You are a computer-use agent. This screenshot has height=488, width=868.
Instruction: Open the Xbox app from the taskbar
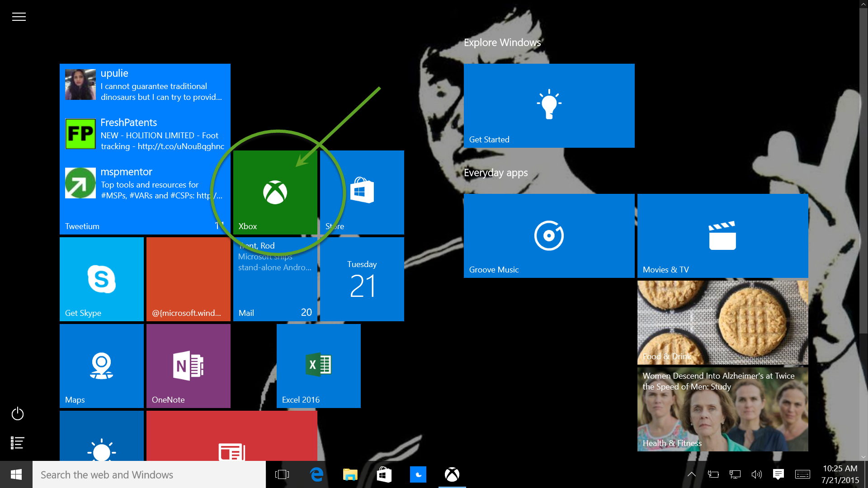coord(452,474)
